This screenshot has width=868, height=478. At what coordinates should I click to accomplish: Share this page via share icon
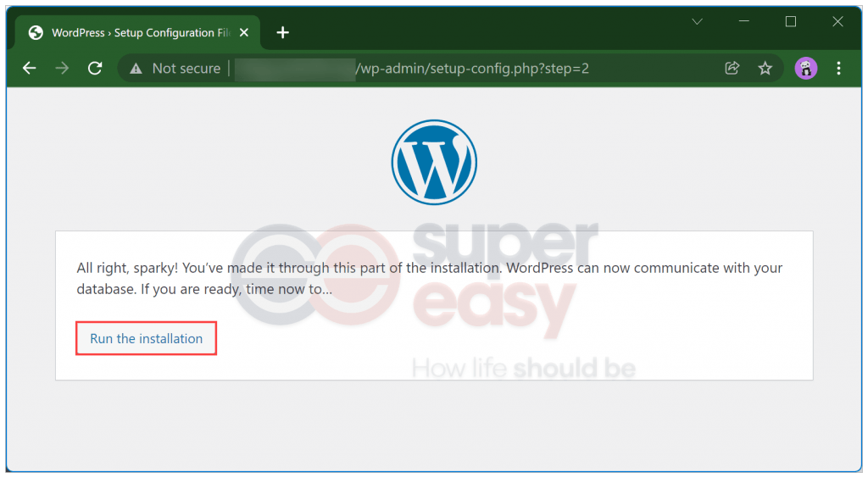tap(732, 68)
